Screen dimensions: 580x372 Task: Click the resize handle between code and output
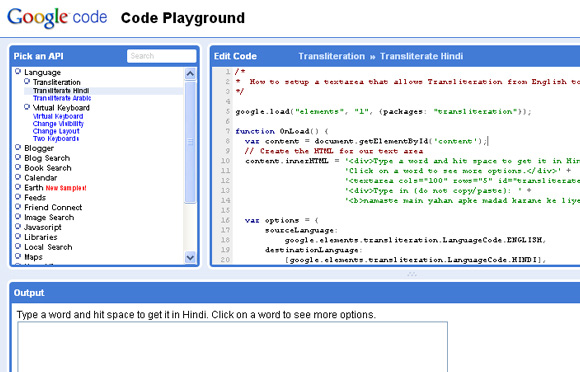[412, 274]
